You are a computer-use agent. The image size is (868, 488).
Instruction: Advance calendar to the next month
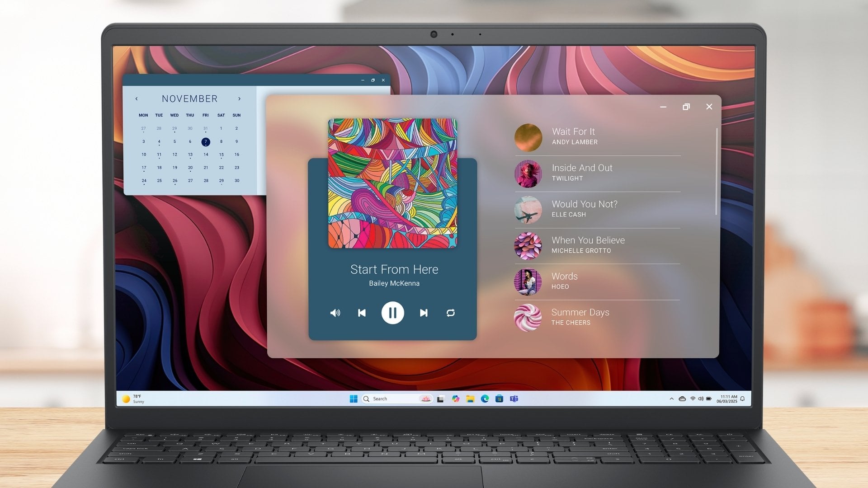pyautogui.click(x=239, y=99)
